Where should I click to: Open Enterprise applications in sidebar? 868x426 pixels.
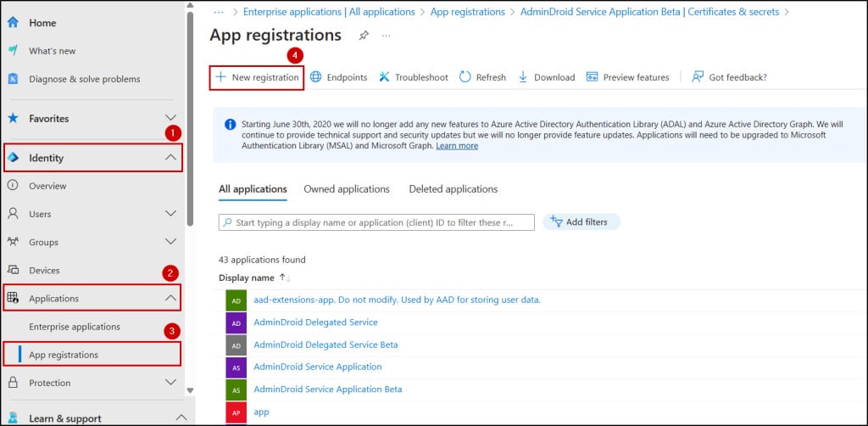click(x=75, y=326)
